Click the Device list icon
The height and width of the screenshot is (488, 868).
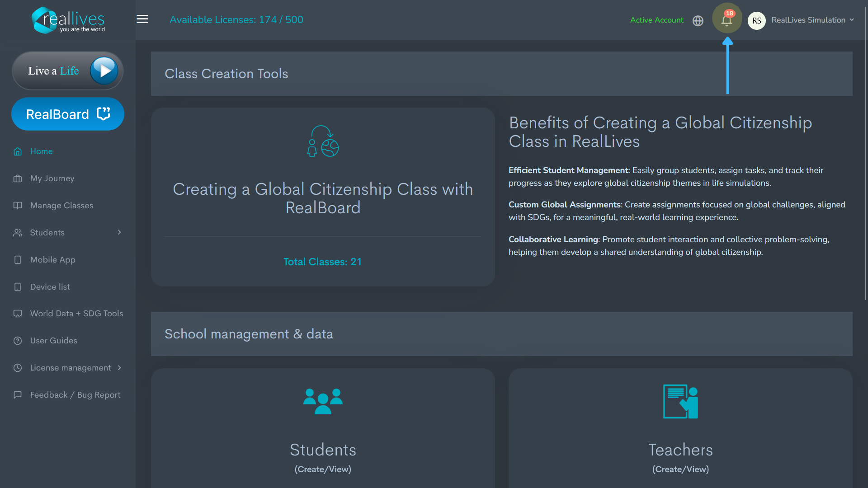coord(18,287)
